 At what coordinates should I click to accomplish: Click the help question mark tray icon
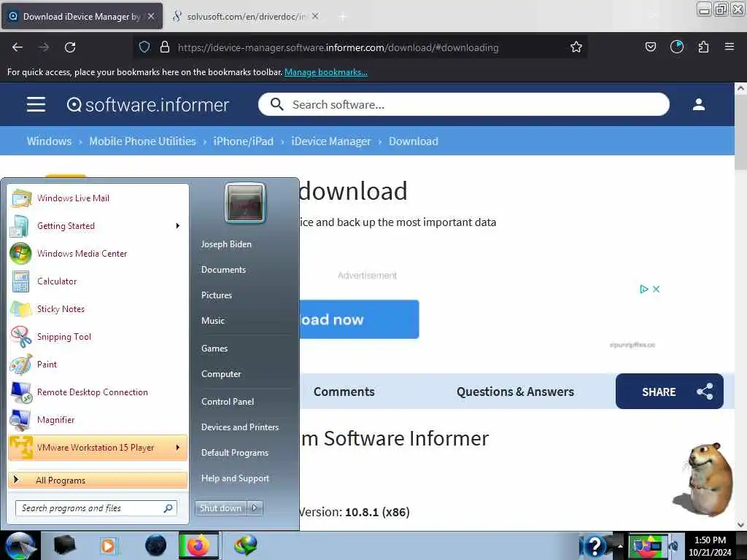point(594,545)
